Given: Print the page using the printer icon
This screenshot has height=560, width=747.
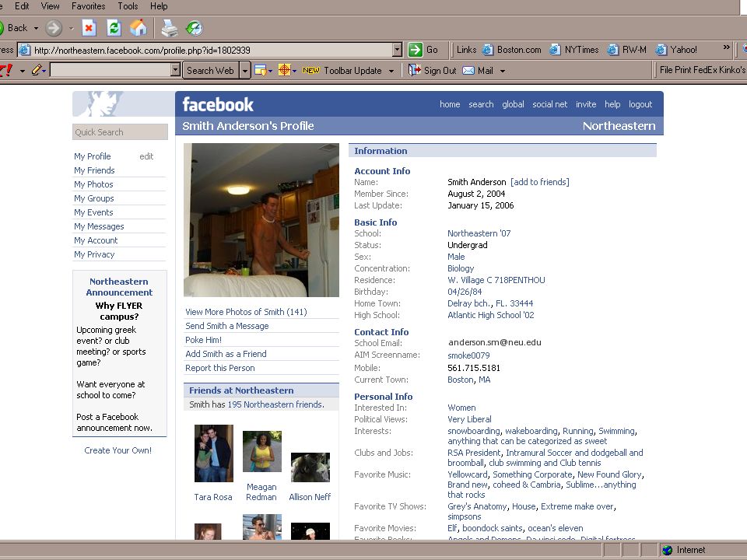Looking at the screenshot, I should pos(169,28).
